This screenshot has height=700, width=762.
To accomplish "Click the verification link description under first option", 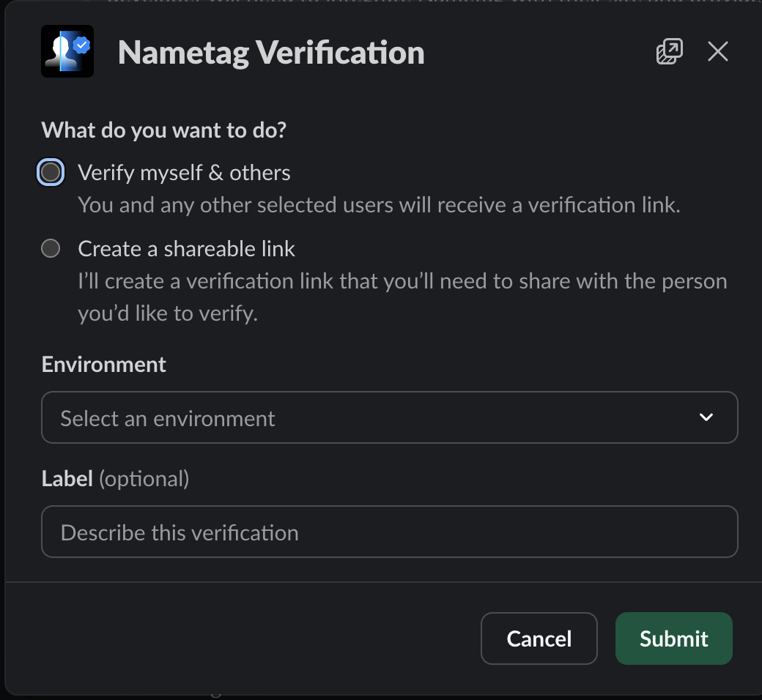I will [379, 204].
